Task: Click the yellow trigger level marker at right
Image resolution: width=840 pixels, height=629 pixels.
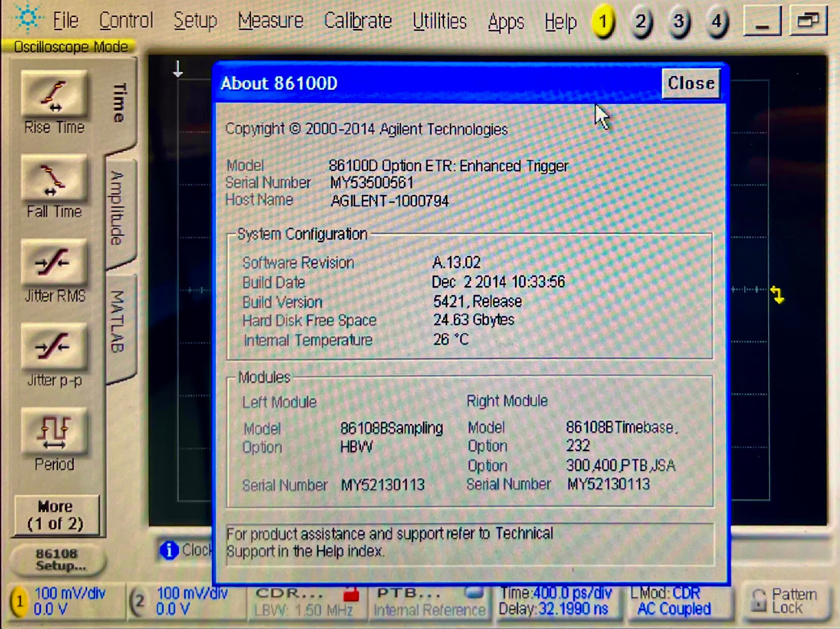Action: point(777,295)
